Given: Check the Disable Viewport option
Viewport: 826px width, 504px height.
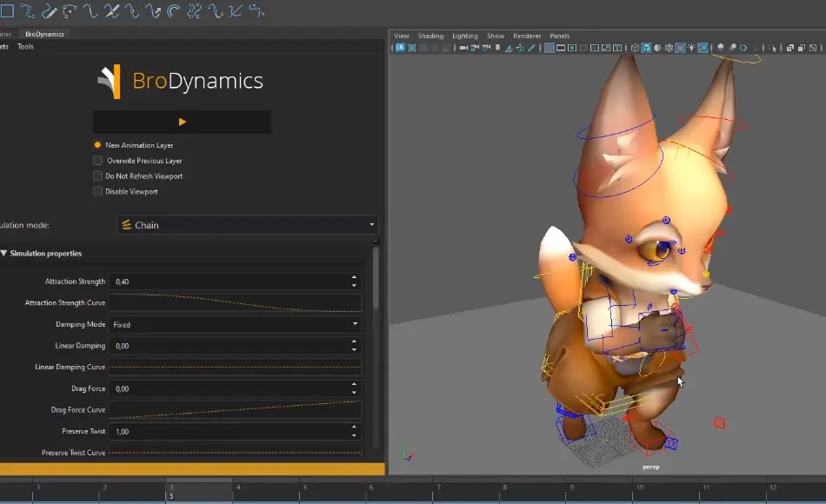Looking at the screenshot, I should pos(97,191).
